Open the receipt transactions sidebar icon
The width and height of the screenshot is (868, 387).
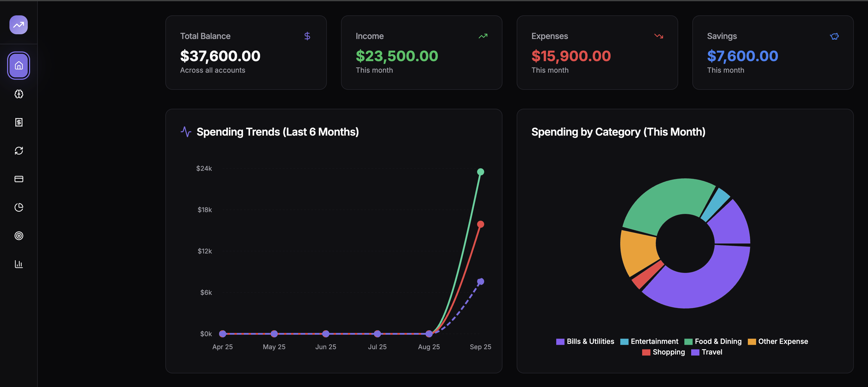click(19, 122)
